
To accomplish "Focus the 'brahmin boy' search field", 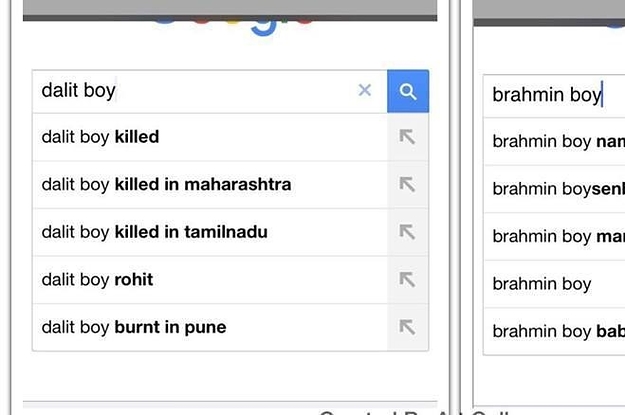I will pyautogui.click(x=554, y=96).
